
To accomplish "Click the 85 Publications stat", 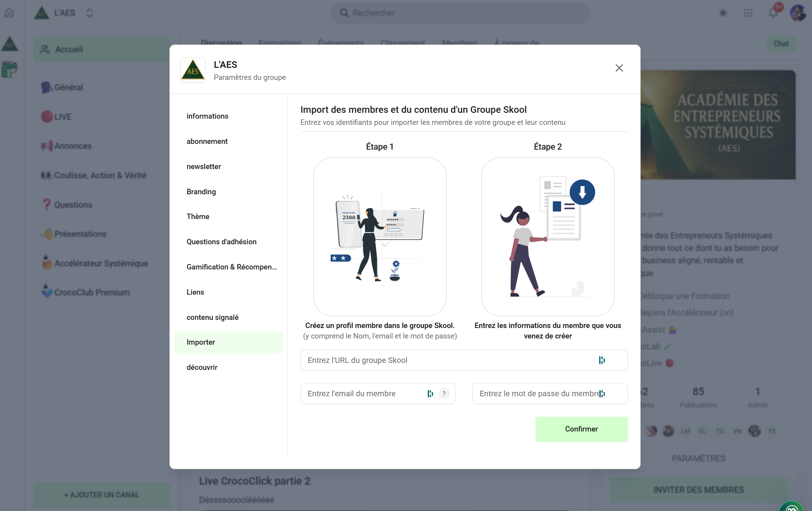I will 698,397.
